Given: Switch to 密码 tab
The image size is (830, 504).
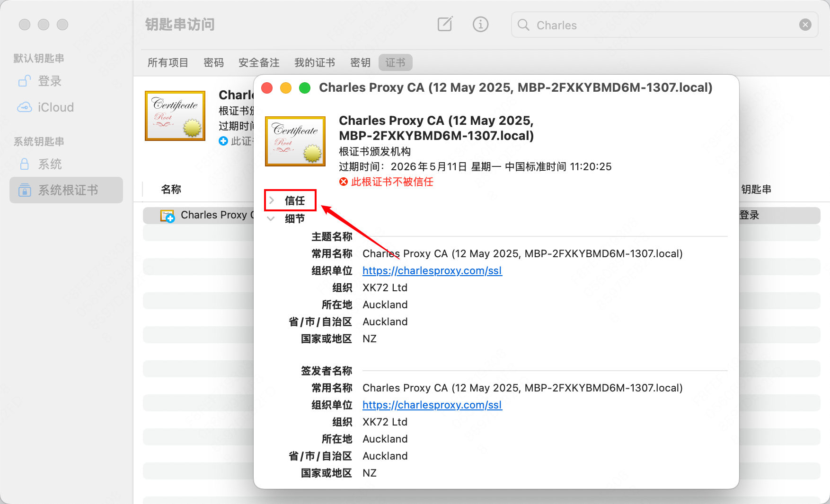Looking at the screenshot, I should point(213,62).
